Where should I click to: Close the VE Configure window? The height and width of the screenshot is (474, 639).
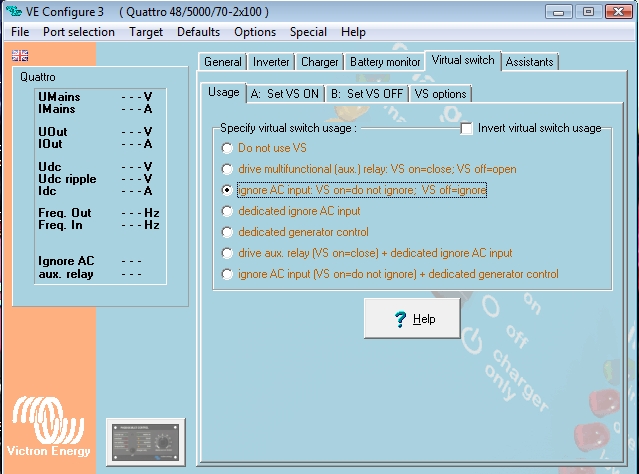click(618, 11)
